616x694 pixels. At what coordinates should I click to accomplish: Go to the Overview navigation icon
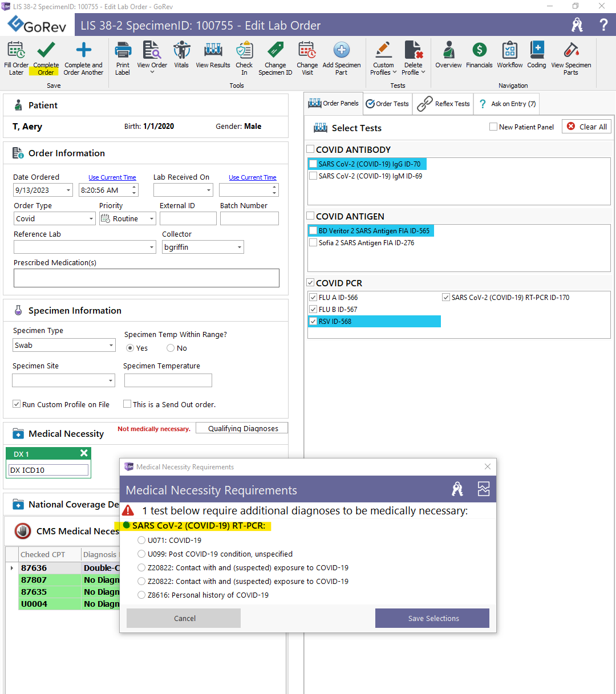[x=449, y=50]
